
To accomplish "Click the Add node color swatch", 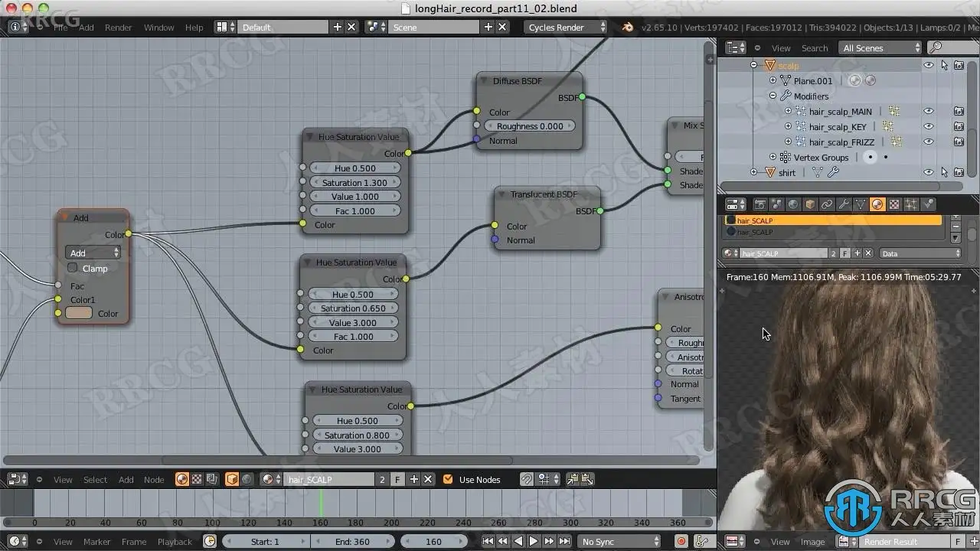I will 79,313.
